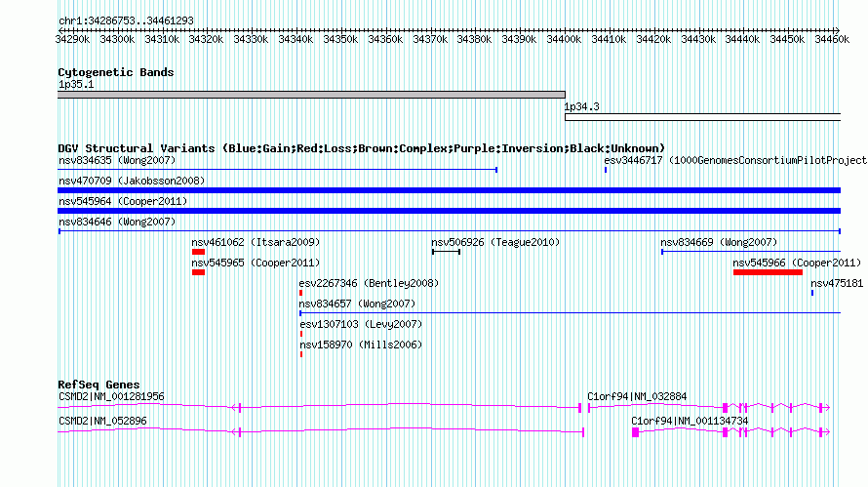Select the esv3446717 variant label
Image resolution: width=868 pixels, height=487 pixels.
click(735, 160)
